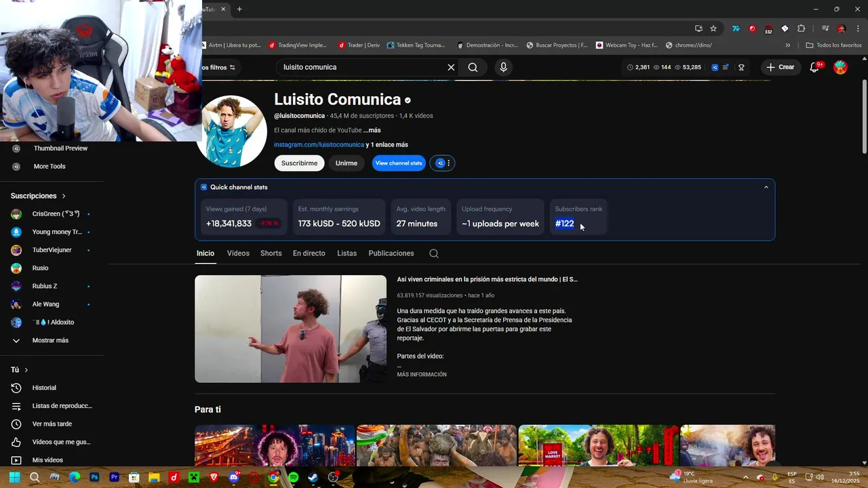Open Premiere Pro from the taskbar
This screenshot has width=868, height=488.
click(114, 477)
